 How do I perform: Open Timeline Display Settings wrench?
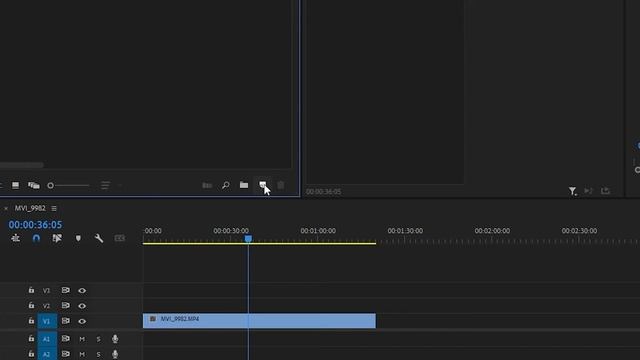[x=99, y=238]
